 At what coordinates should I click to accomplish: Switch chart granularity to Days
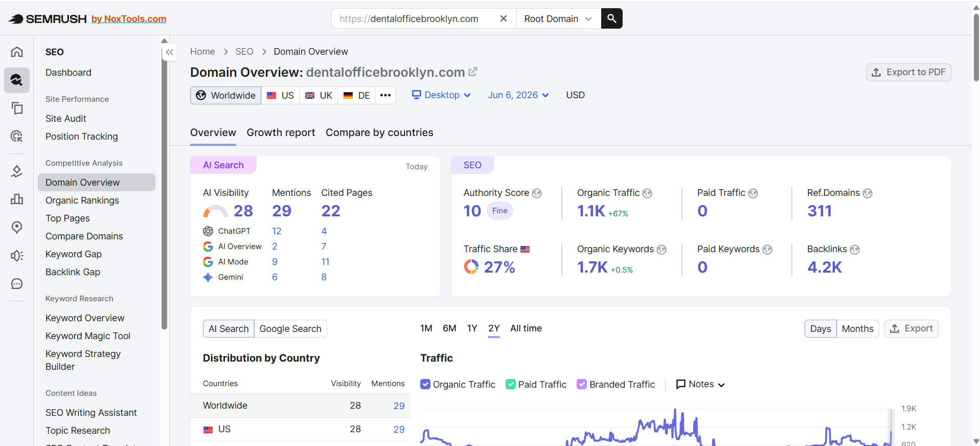pyautogui.click(x=821, y=328)
